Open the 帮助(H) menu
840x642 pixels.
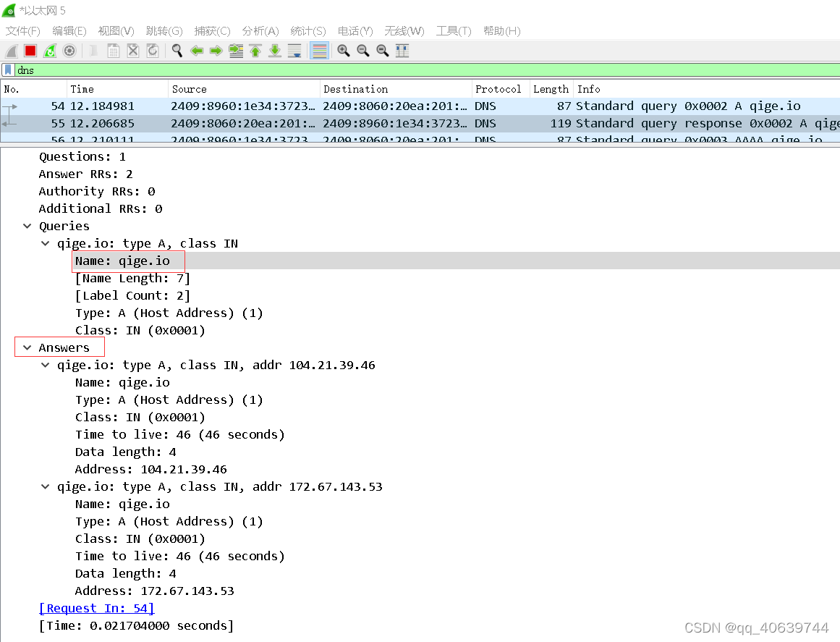(501, 31)
